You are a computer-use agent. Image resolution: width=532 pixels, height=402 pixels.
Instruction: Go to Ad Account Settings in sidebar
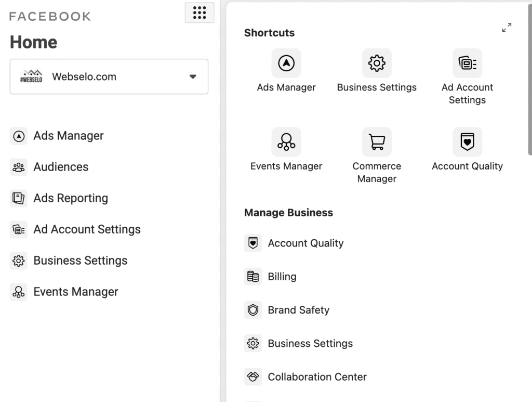point(87,229)
